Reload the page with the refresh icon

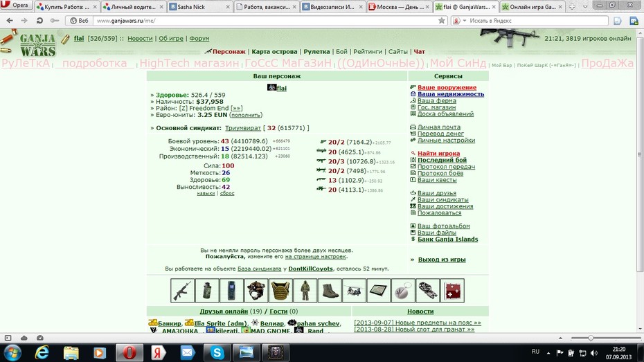39,21
